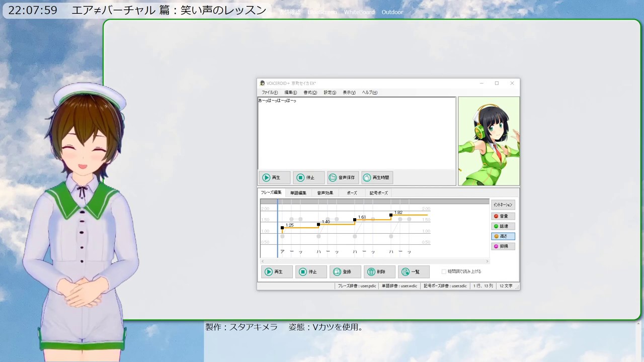Play the phrase with the lower 再生 button
The image size is (644, 362).
(x=277, y=271)
